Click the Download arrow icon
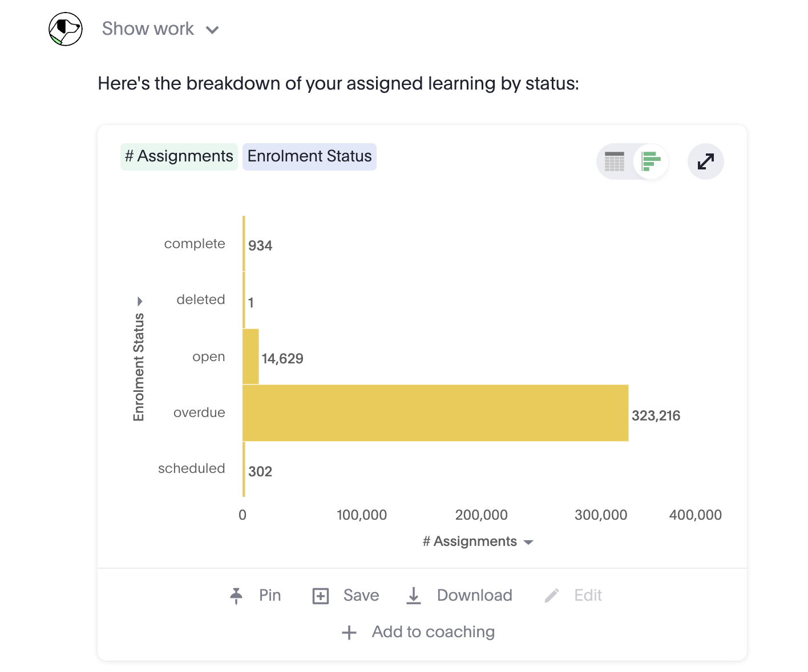Image resolution: width=808 pixels, height=672 pixels. pos(414,596)
